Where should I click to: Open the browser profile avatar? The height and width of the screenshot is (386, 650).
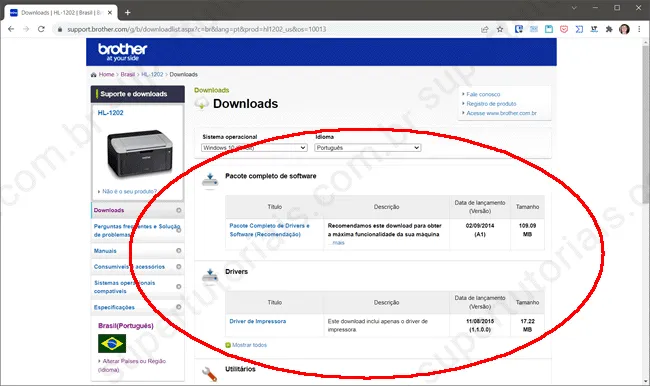point(624,29)
